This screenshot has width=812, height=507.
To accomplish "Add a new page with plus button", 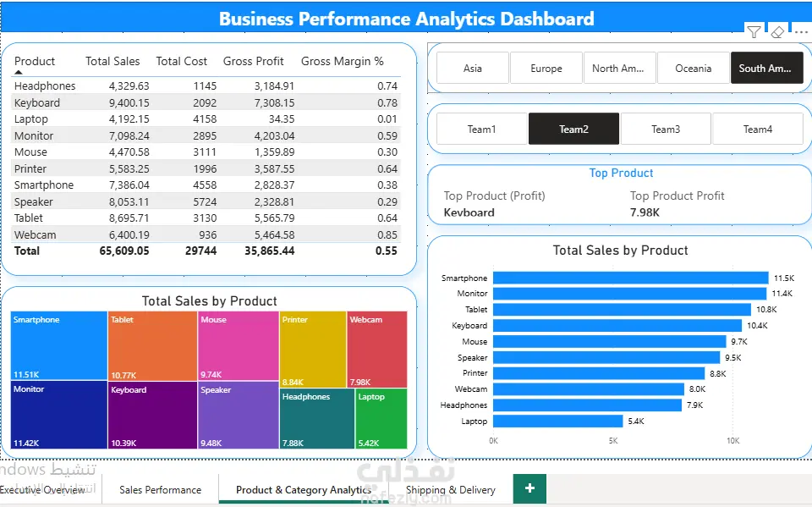I will tap(529, 488).
